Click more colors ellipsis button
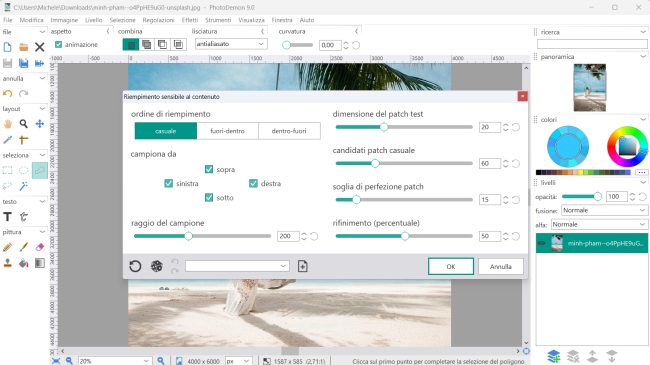Screen dimensions: 650x365 coord(642,172)
